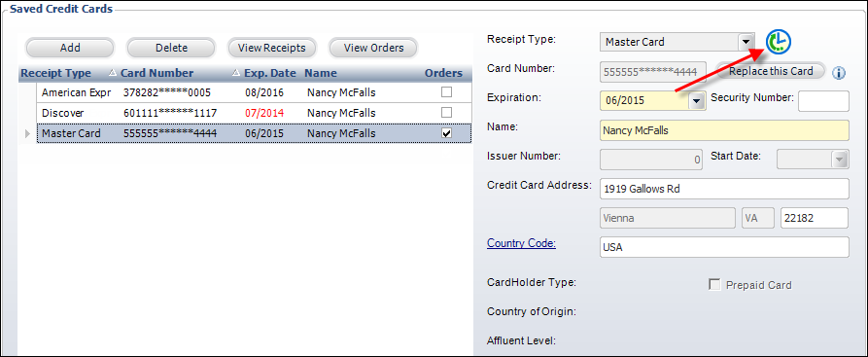The width and height of the screenshot is (868, 357).
Task: Click the sort triangle next to Receipt Type header
Action: (x=113, y=73)
